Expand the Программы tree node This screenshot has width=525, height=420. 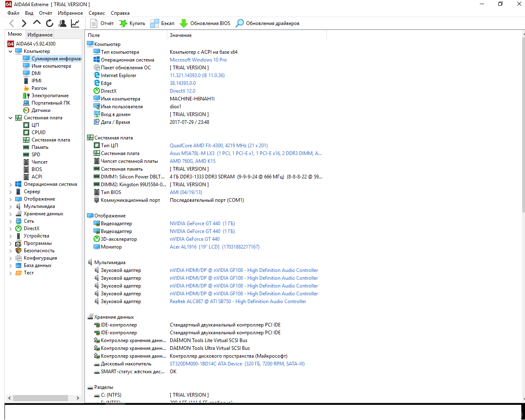coord(11,243)
